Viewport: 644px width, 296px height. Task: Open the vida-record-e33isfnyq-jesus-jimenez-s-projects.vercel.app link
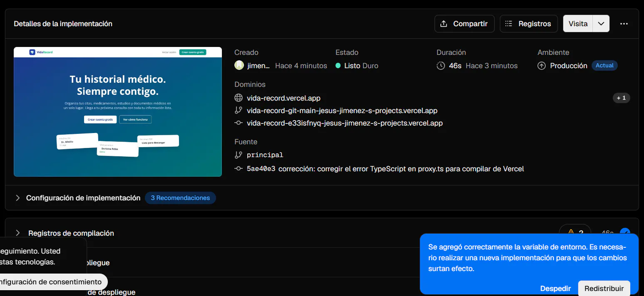point(345,123)
